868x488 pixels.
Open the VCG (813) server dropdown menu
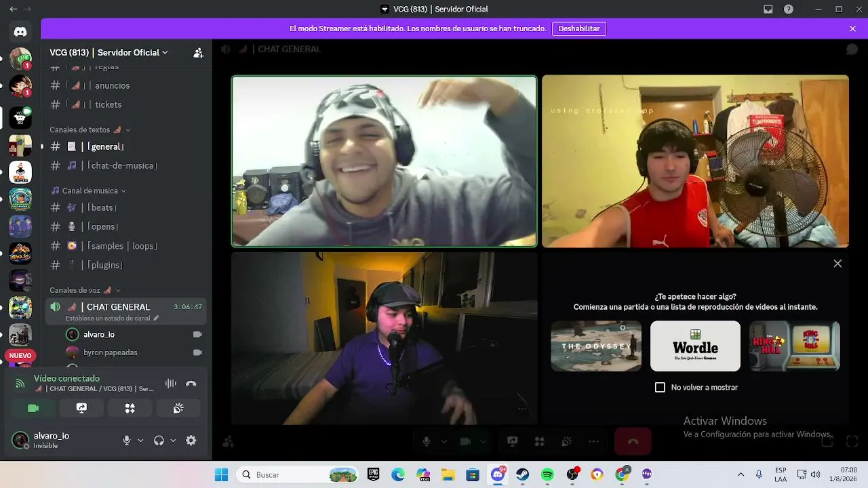coord(108,52)
